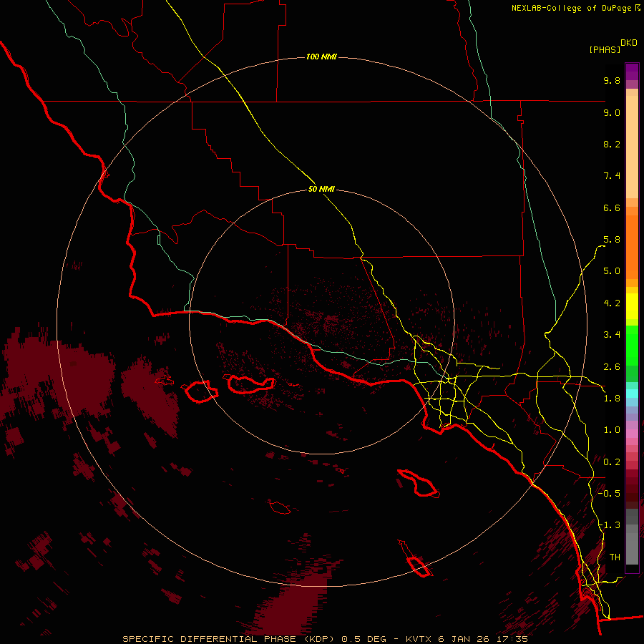Click the 3.4 value on the scale
The width and height of the screenshot is (644, 644).
click(612, 335)
